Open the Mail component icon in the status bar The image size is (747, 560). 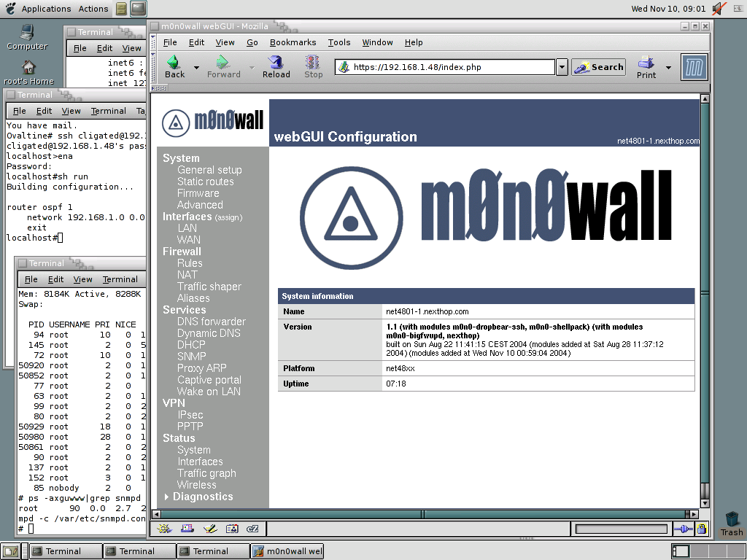coord(187,529)
